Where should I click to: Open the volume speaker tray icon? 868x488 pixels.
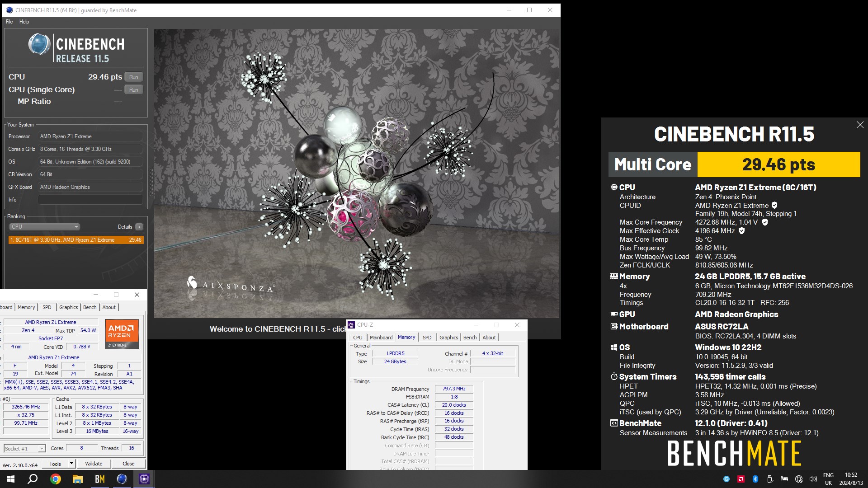(x=813, y=479)
